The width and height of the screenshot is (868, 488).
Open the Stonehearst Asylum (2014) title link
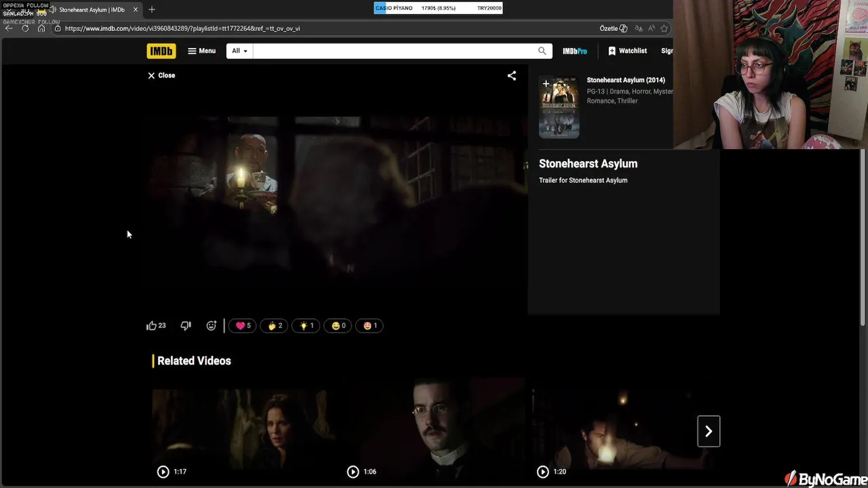click(x=626, y=80)
